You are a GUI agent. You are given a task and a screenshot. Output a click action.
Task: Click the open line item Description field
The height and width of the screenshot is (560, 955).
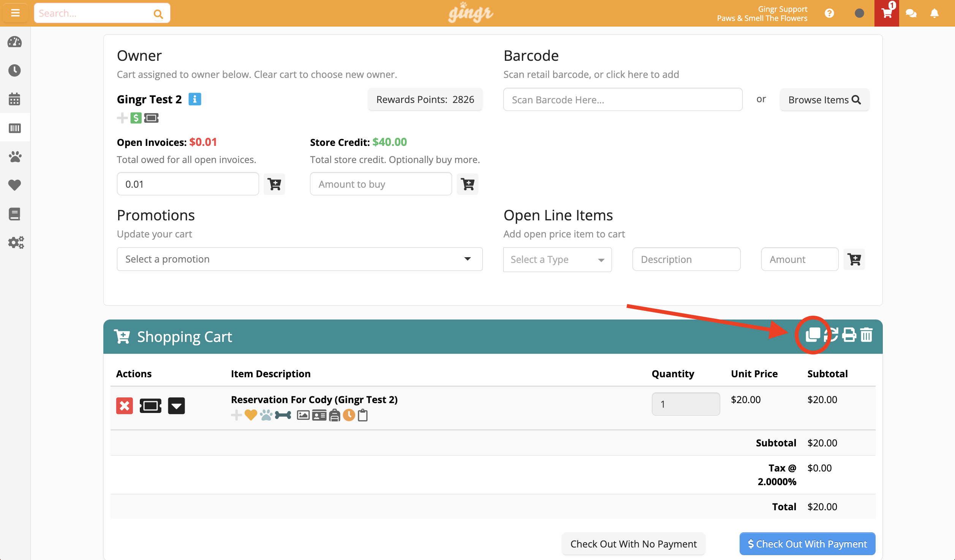click(x=686, y=259)
